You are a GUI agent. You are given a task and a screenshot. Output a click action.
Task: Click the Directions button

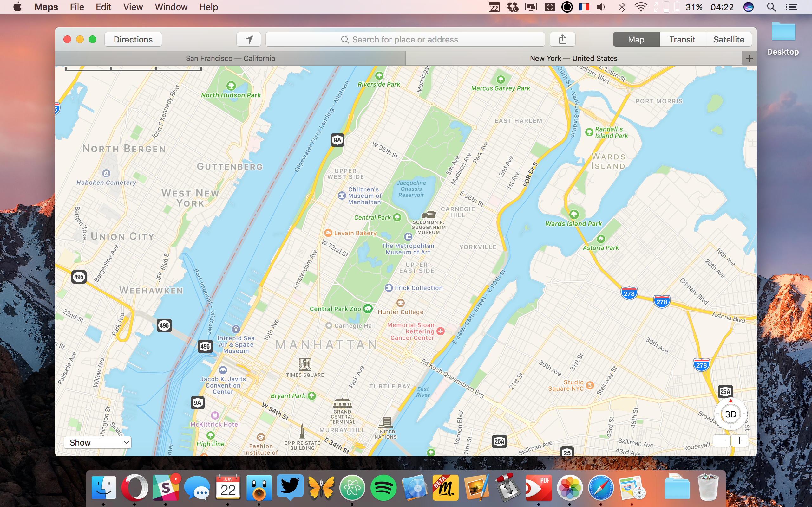[133, 40]
